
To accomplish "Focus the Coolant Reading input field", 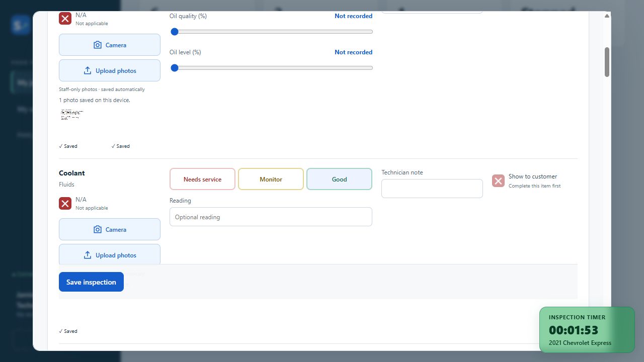I will [x=271, y=217].
